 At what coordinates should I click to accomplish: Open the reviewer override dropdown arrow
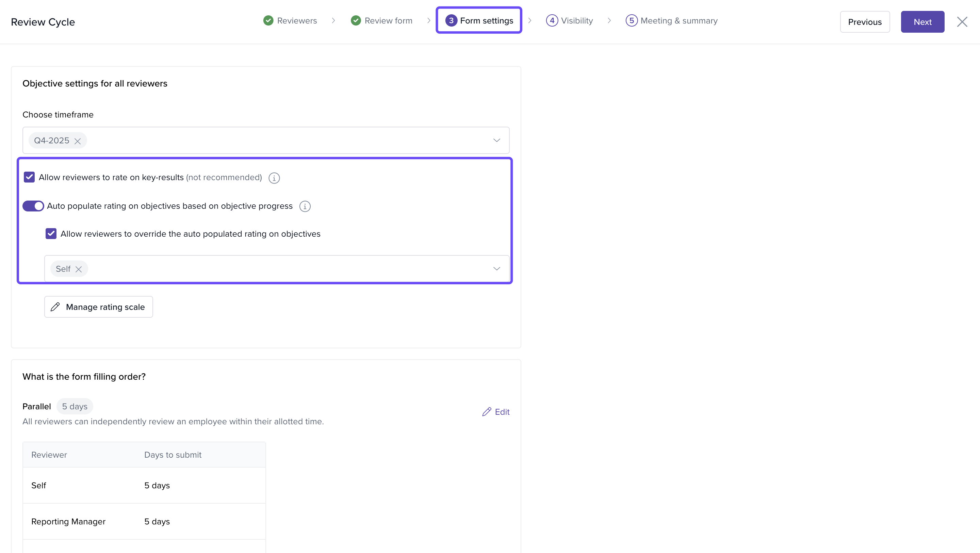[496, 269]
